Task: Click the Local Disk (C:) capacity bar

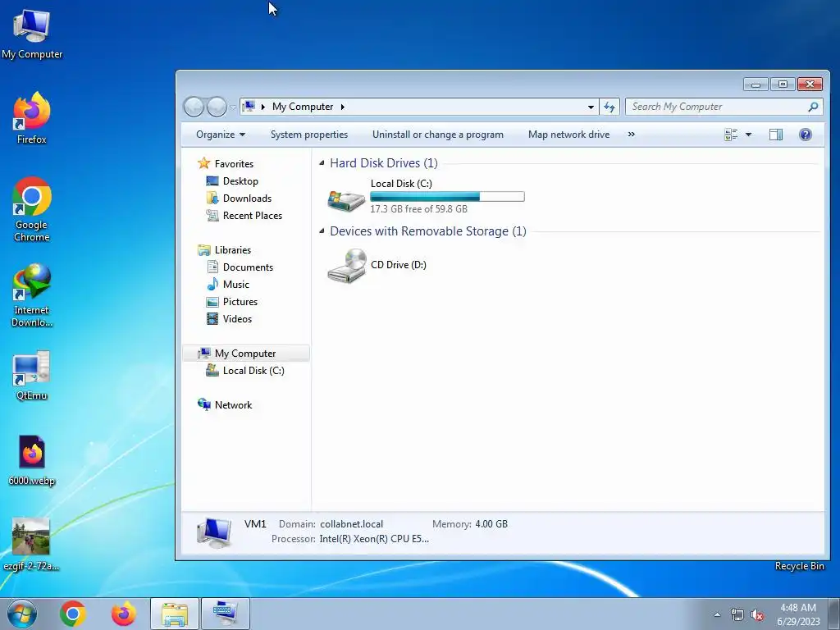Action: 447,197
